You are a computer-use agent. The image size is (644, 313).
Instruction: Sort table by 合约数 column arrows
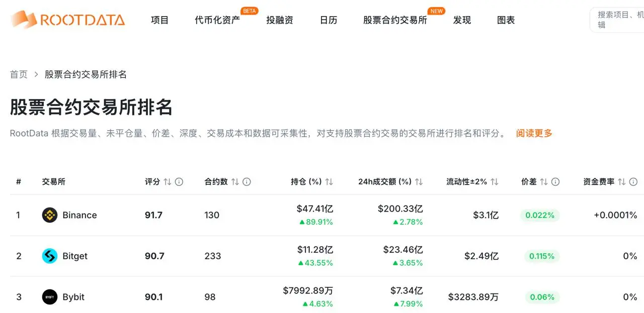point(235,182)
